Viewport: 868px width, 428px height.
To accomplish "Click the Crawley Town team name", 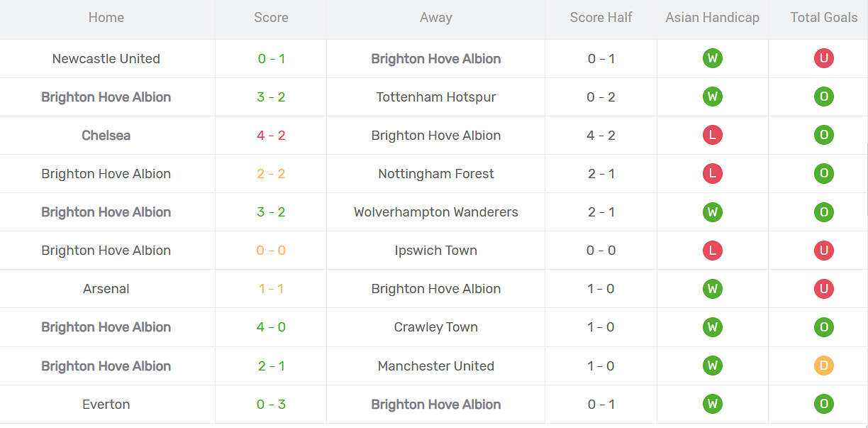I will [435, 327].
